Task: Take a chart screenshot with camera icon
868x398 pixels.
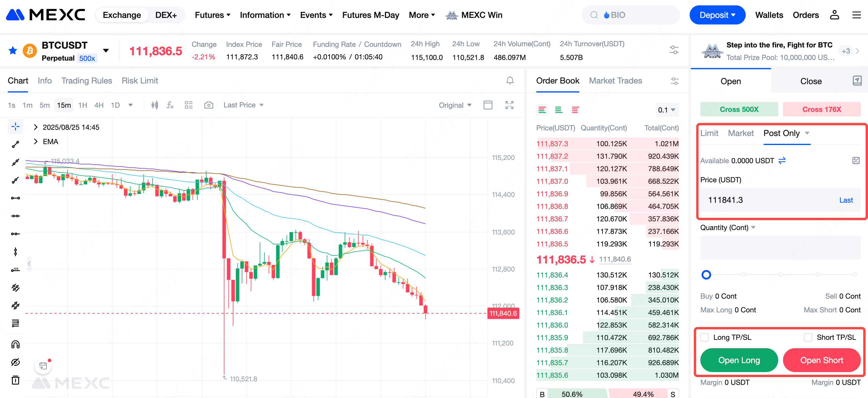Action: (x=208, y=105)
